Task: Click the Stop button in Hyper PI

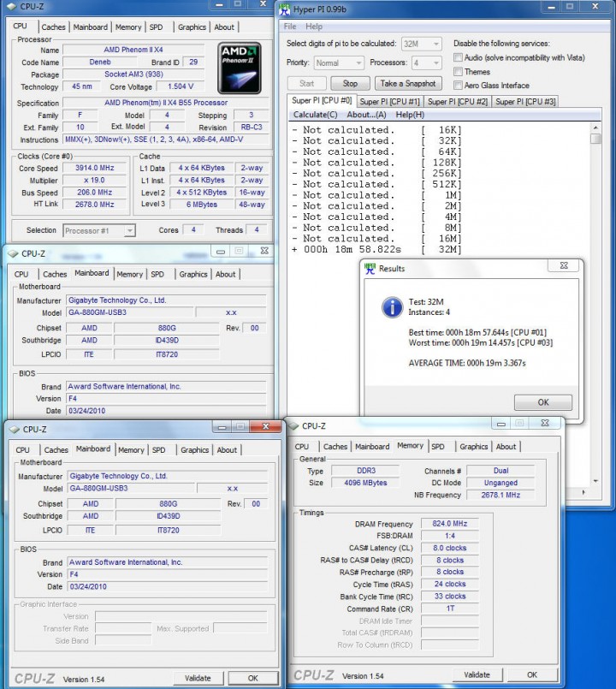Action: (x=350, y=84)
